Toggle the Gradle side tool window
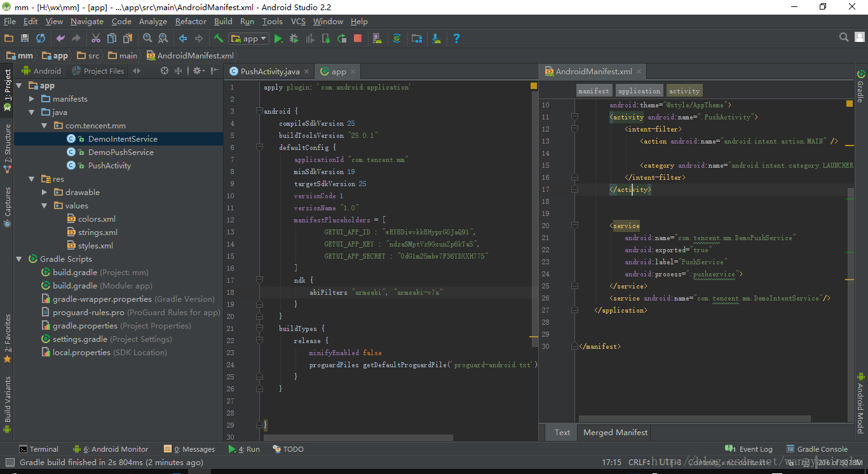 [x=860, y=86]
